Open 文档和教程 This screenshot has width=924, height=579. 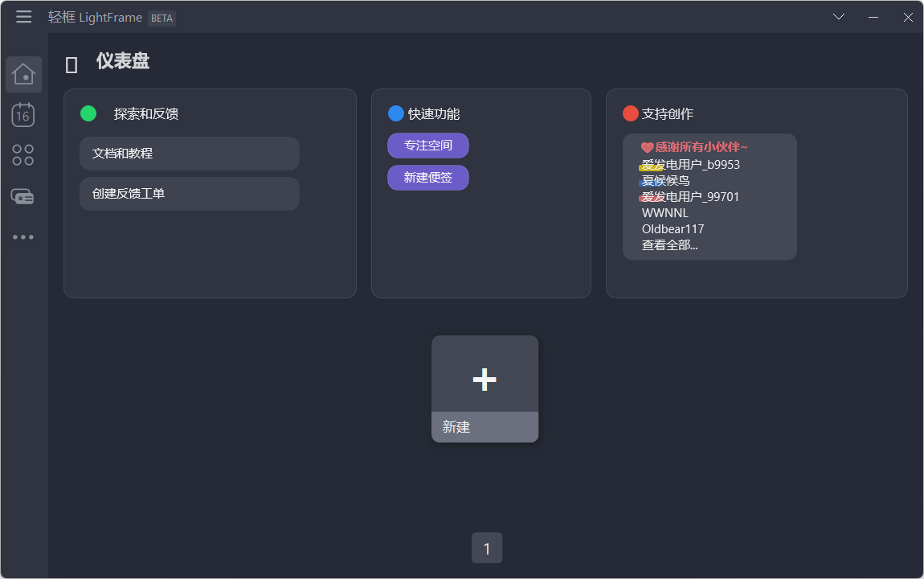pyautogui.click(x=190, y=154)
